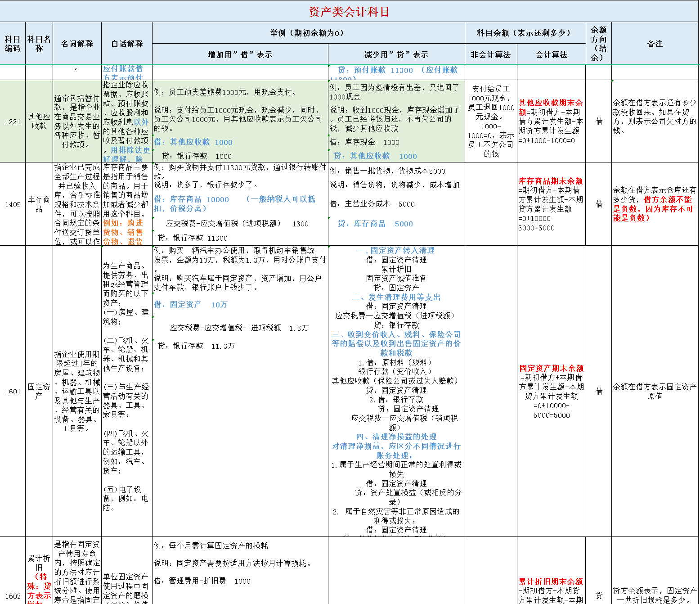Select the 借 balance direction cell for 库存商品

pyautogui.click(x=598, y=205)
